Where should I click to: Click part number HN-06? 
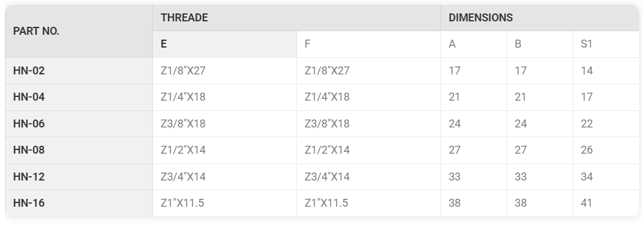(29, 124)
